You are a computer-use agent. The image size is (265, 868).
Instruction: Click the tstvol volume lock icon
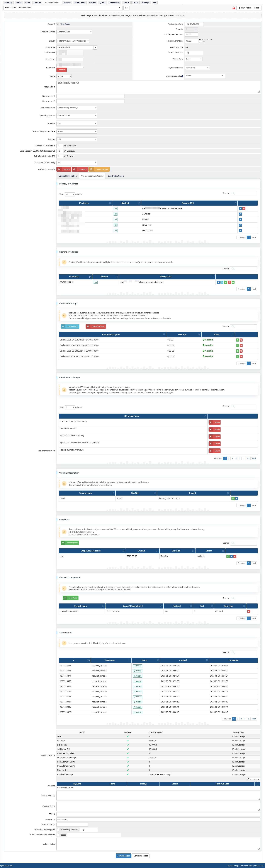click(237, 498)
